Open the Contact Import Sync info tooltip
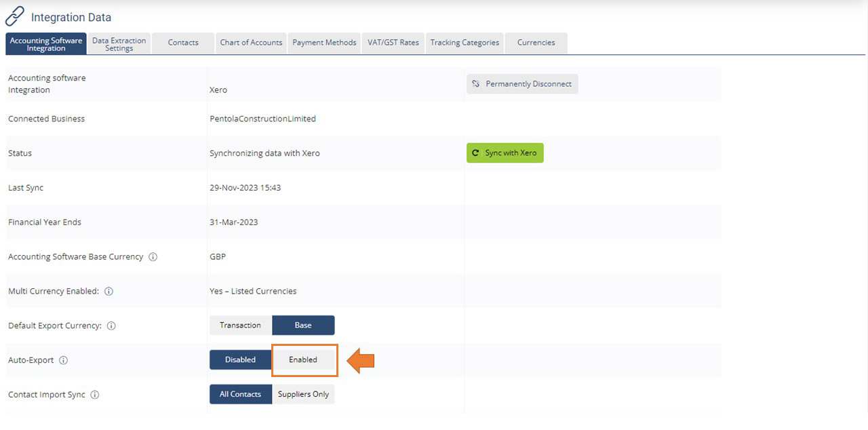 pyautogui.click(x=94, y=394)
